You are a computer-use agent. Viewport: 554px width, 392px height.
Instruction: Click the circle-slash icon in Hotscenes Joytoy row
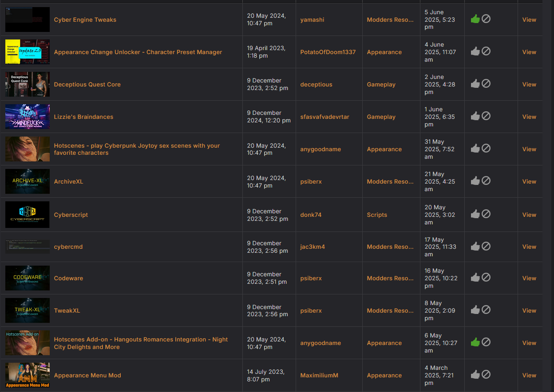tap(486, 148)
